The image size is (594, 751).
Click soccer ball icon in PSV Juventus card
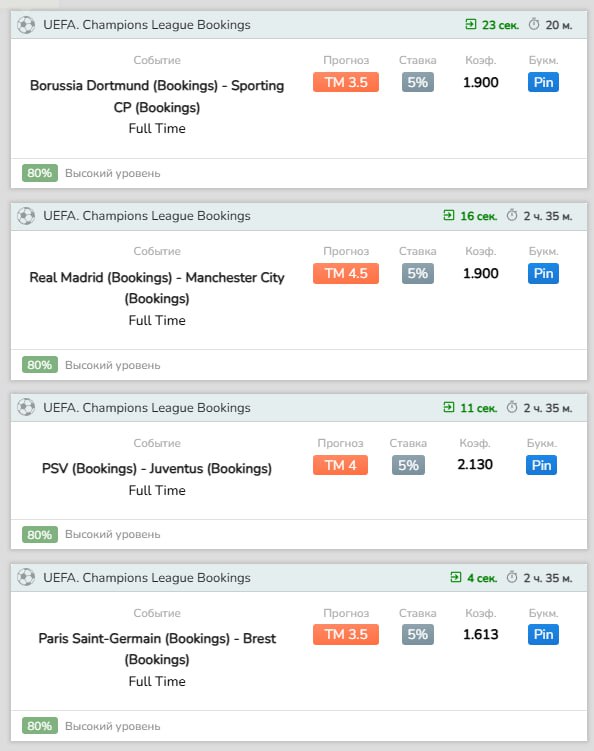tap(26, 408)
